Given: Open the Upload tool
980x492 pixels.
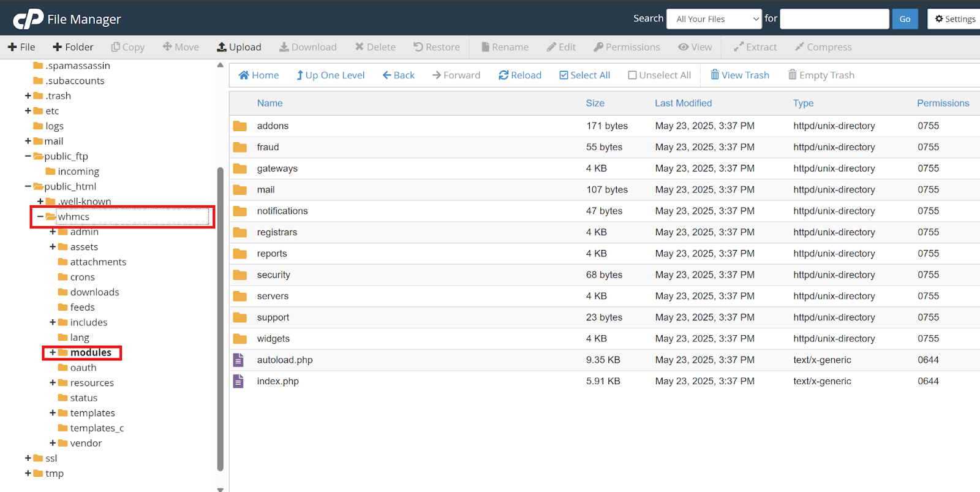Looking at the screenshot, I should 239,47.
